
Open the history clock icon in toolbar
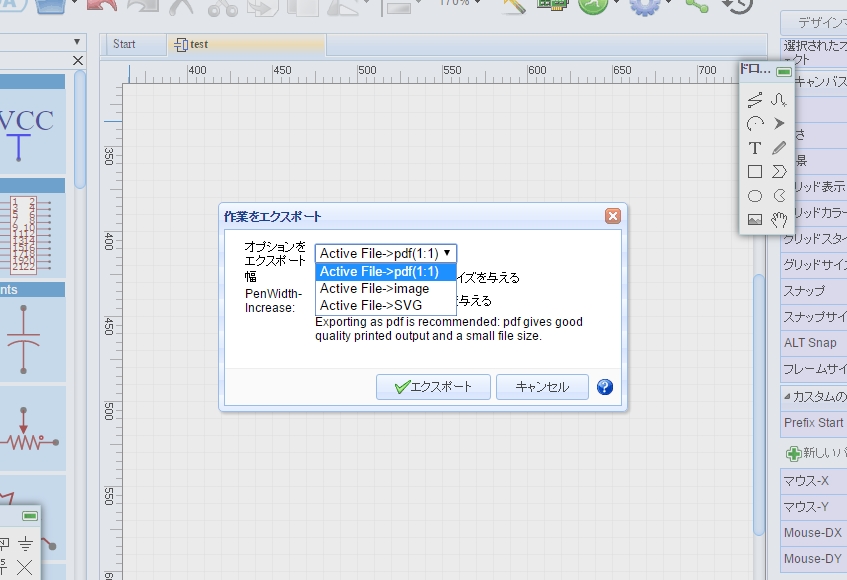click(x=738, y=5)
